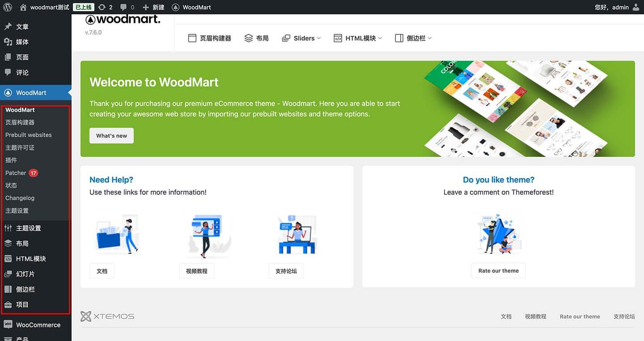Click the Sliders icon in top navigation

286,38
